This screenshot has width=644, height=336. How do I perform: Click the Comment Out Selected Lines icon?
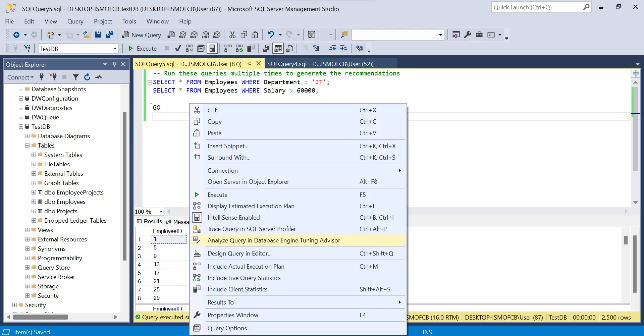(x=305, y=48)
